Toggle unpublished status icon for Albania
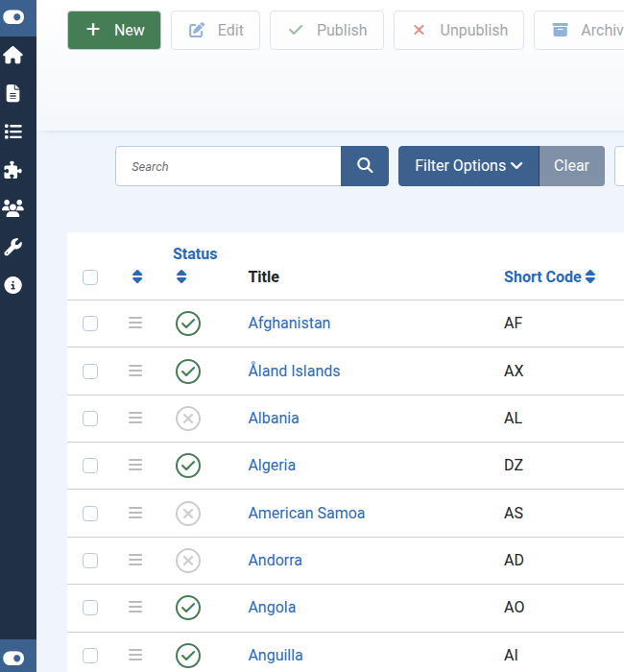This screenshot has width=624, height=672. pos(188,419)
